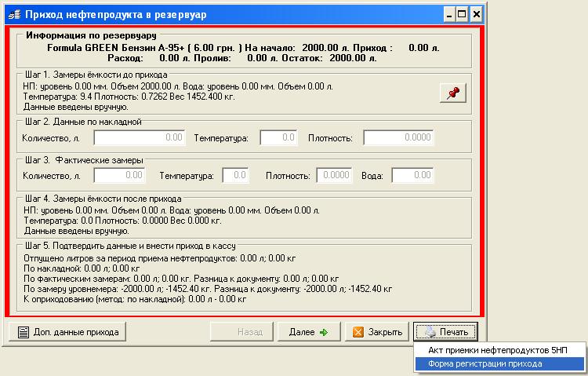This screenshot has width=588, height=376.
Task: Minimize the Приход нефтепродукта window
Action: pyautogui.click(x=449, y=15)
